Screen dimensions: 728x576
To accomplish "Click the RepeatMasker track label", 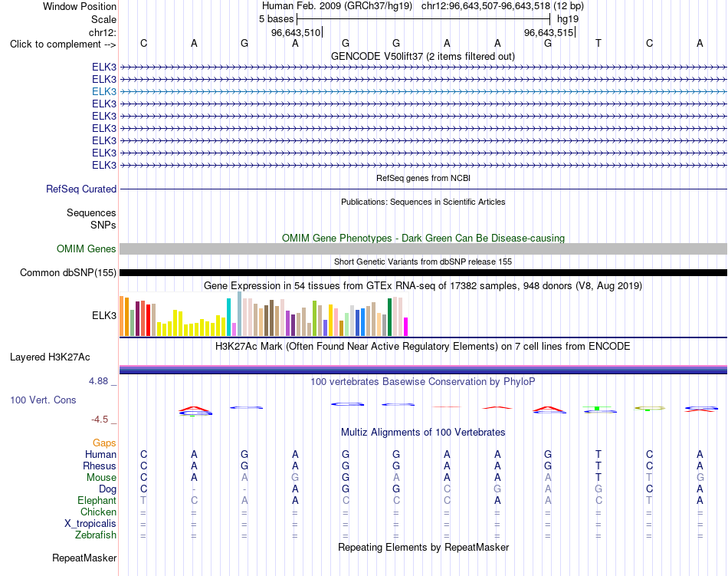I will click(x=84, y=558).
